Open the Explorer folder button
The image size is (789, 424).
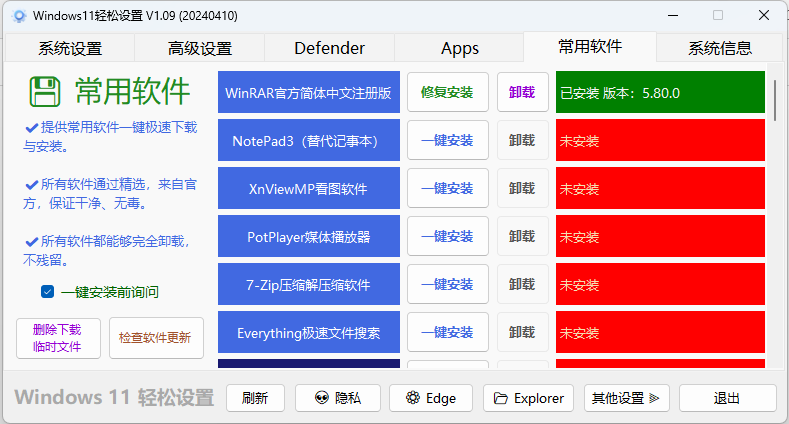pos(528,398)
